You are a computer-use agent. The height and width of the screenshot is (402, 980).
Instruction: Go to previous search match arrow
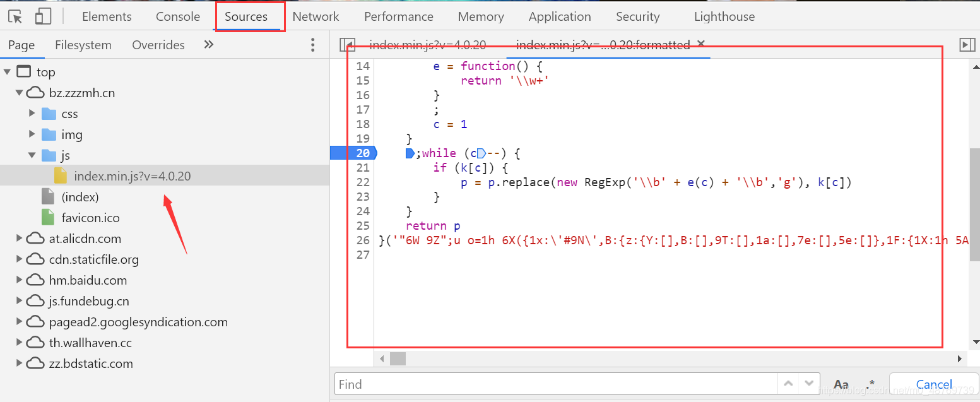pyautogui.click(x=788, y=383)
